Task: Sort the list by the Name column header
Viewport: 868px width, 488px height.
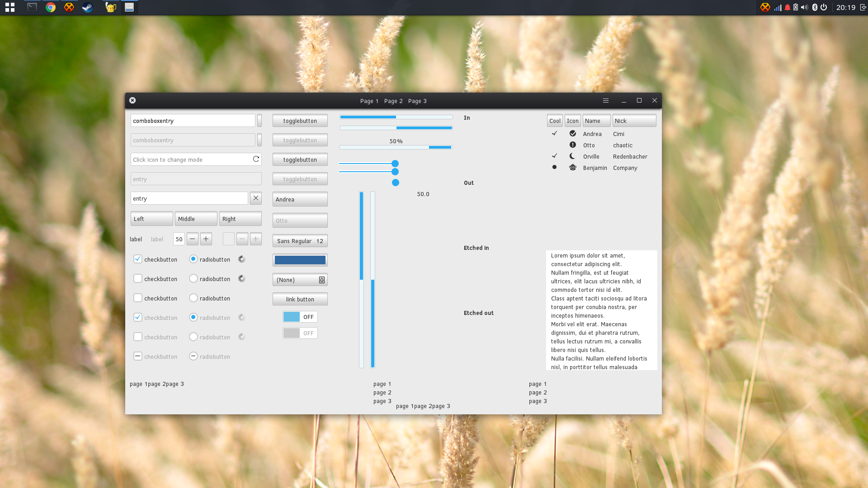Action: click(x=597, y=121)
